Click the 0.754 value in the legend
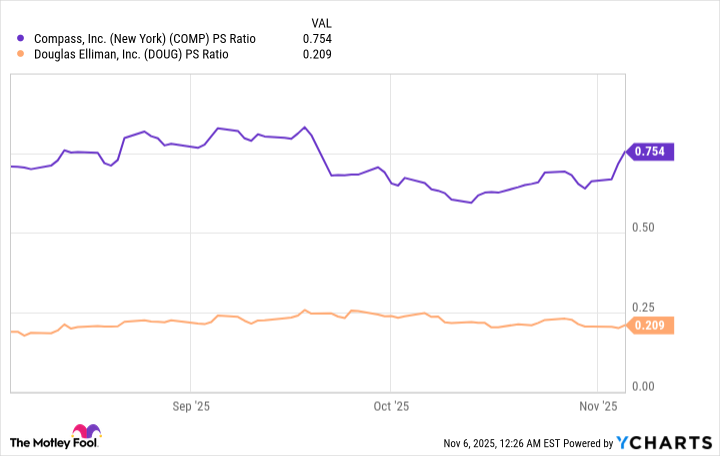 pos(320,39)
